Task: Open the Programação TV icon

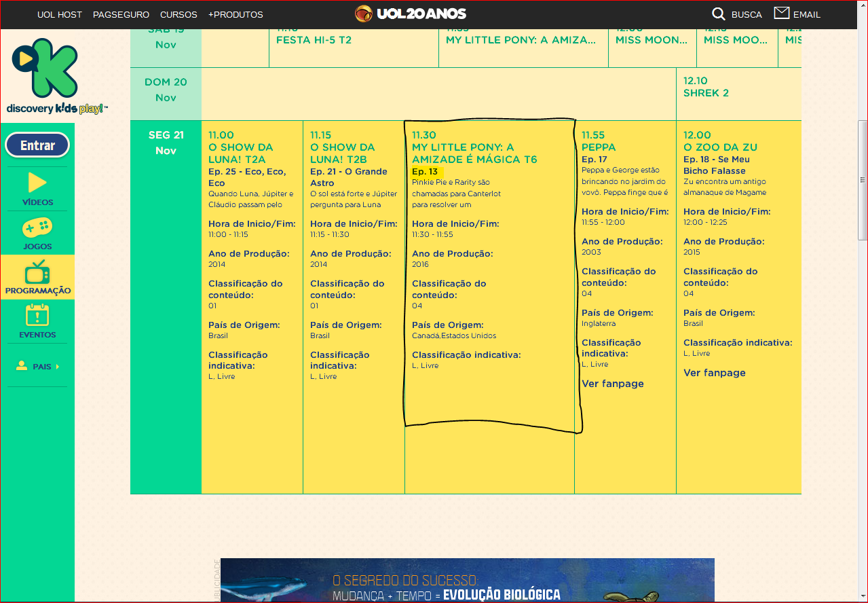Action: [x=37, y=272]
